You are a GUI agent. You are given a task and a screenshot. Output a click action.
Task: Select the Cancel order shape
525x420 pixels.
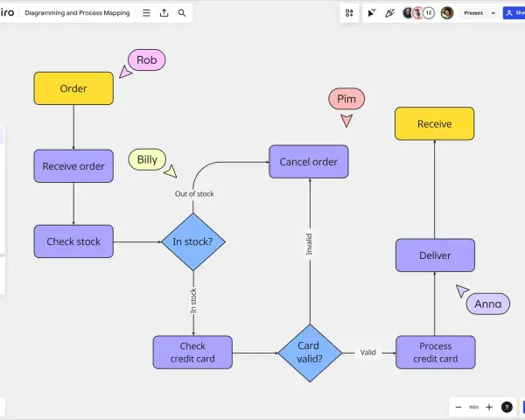309,162
